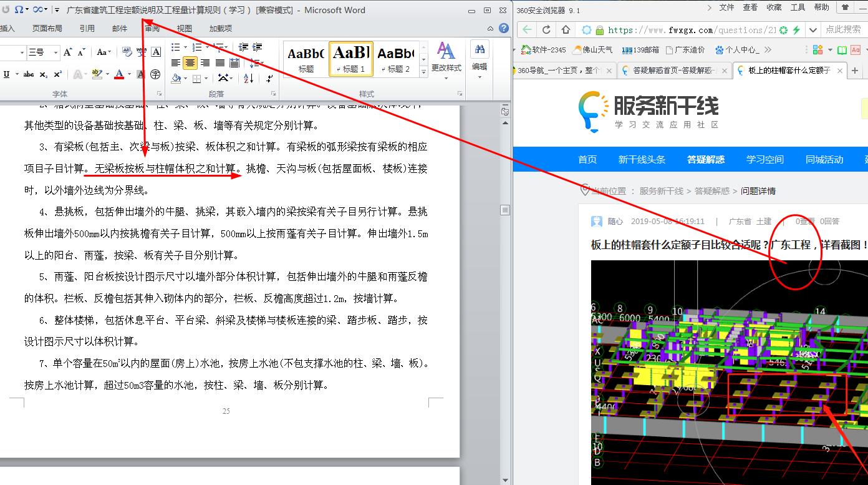868x485 pixels.
Task: Open font color red A dropdown arrow
Action: [129, 74]
